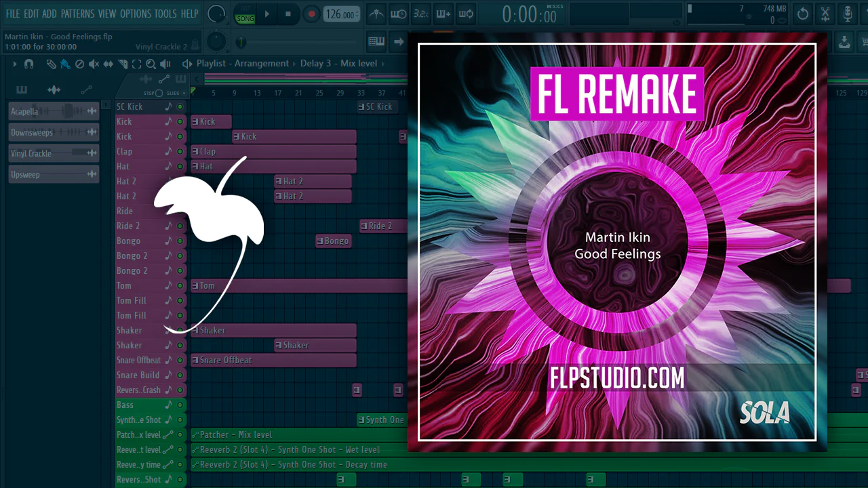Choose the Select marquee tool
Image resolution: width=868 pixels, height=488 pixels.
click(x=137, y=64)
